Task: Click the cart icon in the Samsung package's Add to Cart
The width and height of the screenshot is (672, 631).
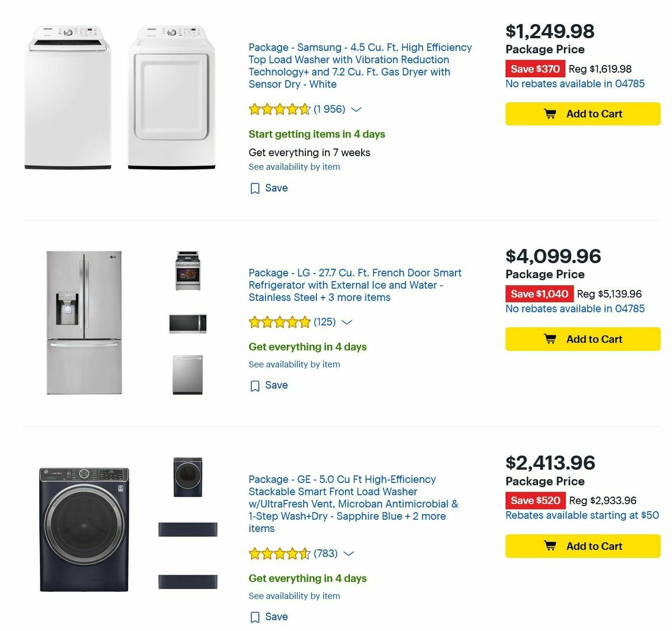Action: coord(551,114)
